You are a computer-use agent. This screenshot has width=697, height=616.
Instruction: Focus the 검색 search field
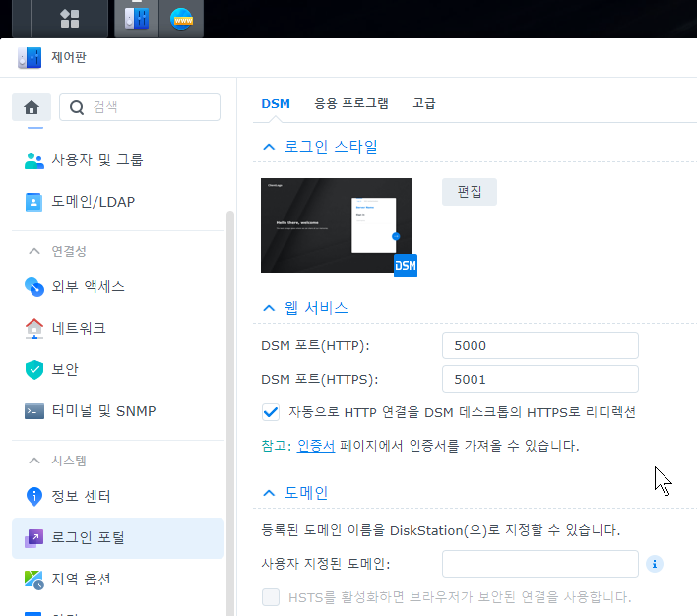click(x=140, y=107)
